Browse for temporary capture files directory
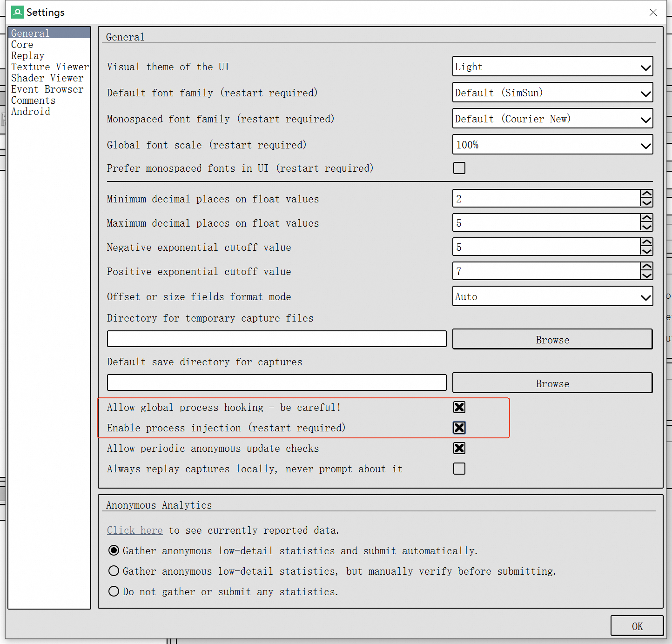This screenshot has height=644, width=672. tap(552, 339)
